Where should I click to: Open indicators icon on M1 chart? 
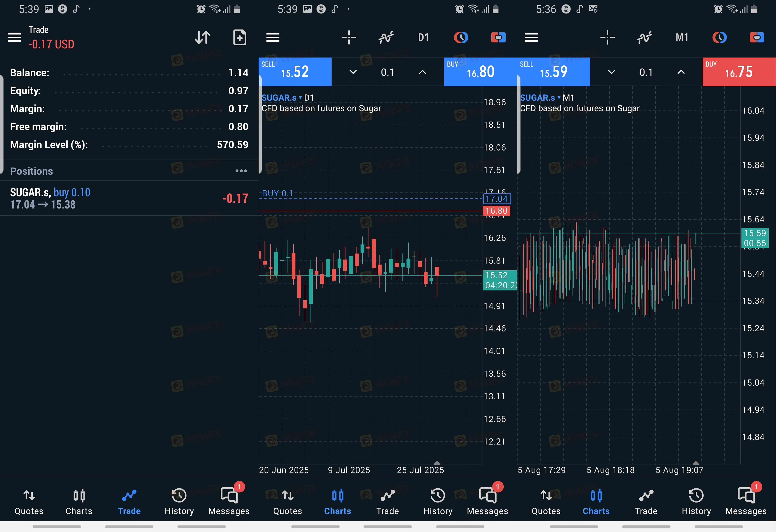coord(644,37)
